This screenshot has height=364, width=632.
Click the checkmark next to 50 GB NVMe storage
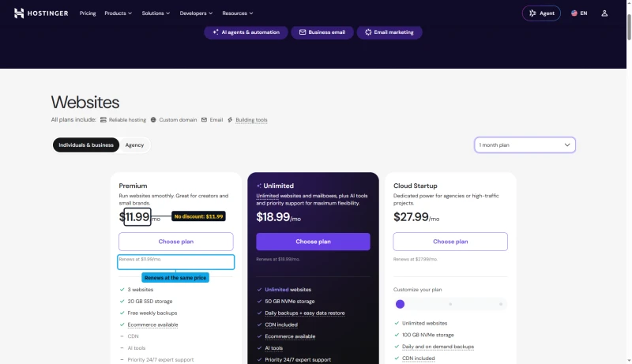coord(259,301)
